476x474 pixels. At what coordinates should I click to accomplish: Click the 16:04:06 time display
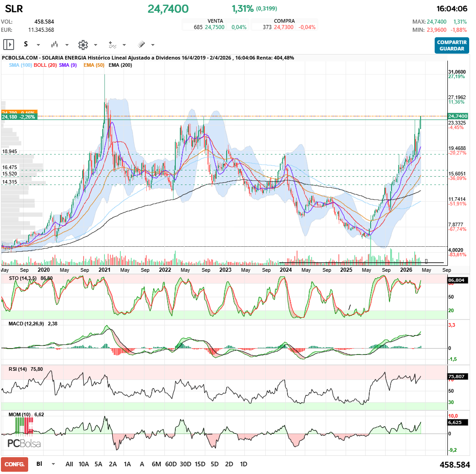452,9
